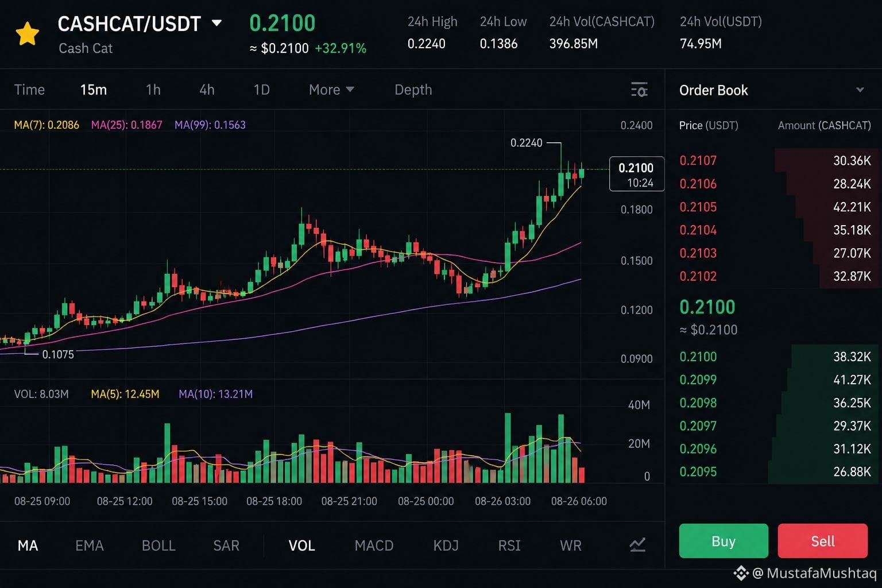Image resolution: width=882 pixels, height=588 pixels.
Task: Click the 24h Vol(CASHCAT) value 396.85M
Action: (574, 44)
